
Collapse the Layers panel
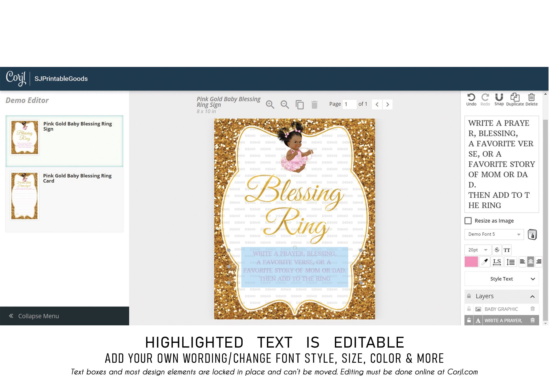tap(533, 296)
